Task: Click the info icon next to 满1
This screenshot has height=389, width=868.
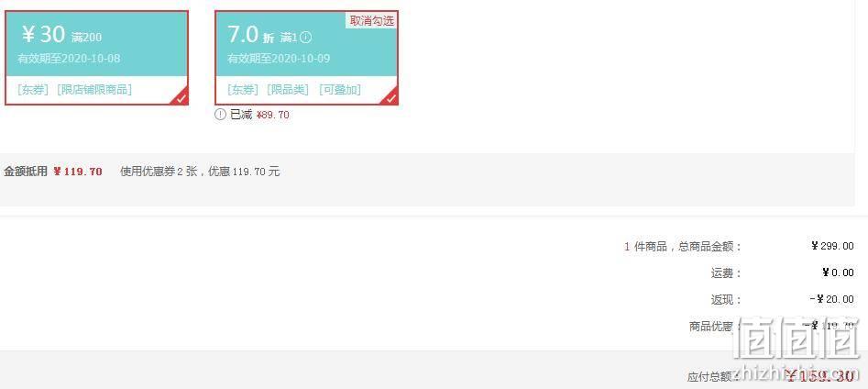Action: coord(306,38)
